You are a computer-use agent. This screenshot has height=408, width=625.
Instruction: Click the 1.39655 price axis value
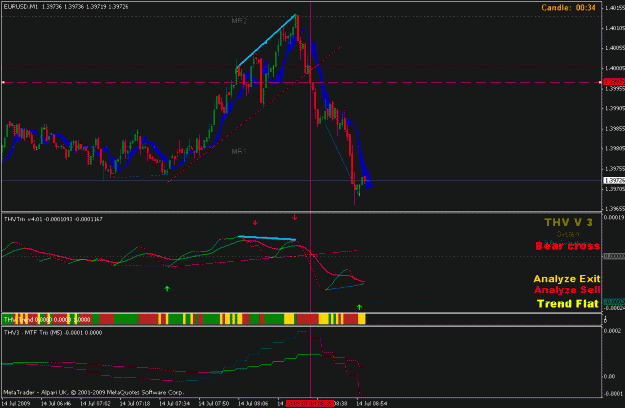615,208
